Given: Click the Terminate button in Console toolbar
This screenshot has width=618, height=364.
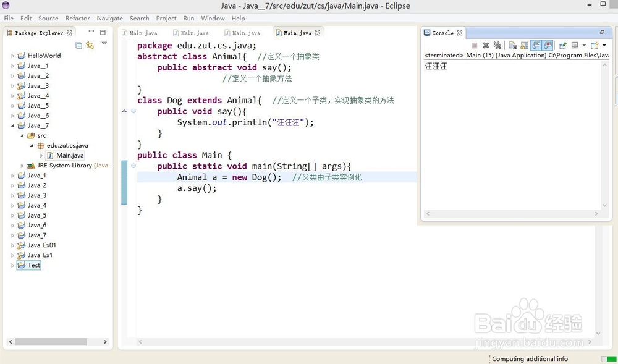Looking at the screenshot, I should 474,45.
